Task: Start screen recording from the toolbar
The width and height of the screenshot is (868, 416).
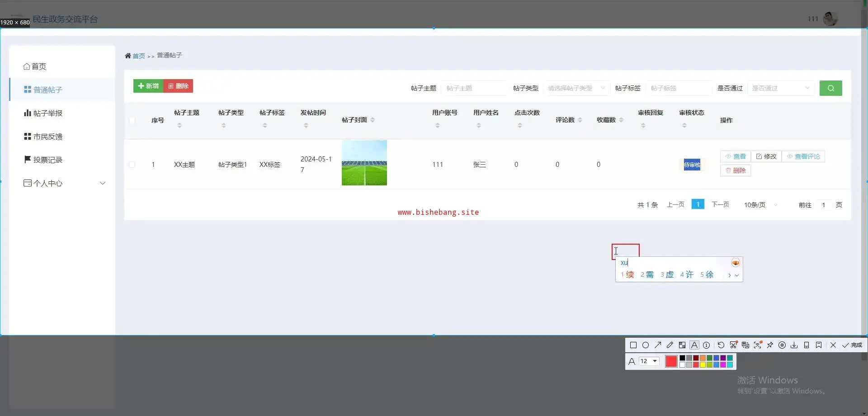Action: coord(782,345)
